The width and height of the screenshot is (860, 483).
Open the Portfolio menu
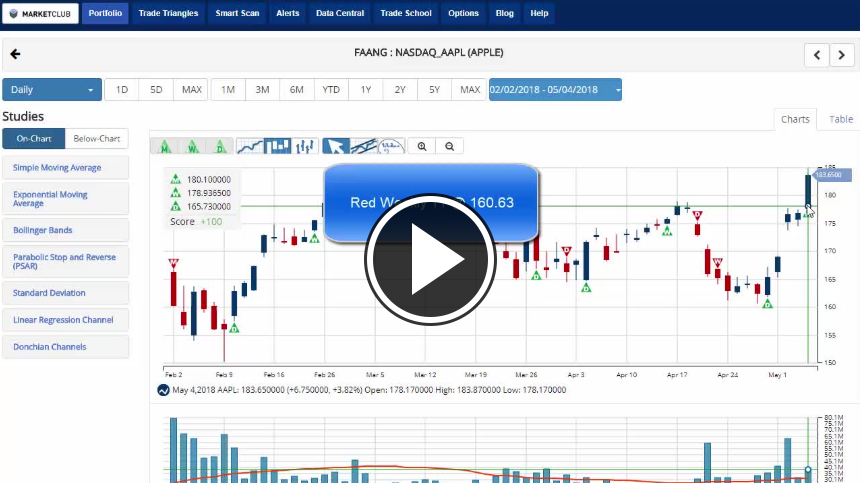pyautogui.click(x=105, y=13)
